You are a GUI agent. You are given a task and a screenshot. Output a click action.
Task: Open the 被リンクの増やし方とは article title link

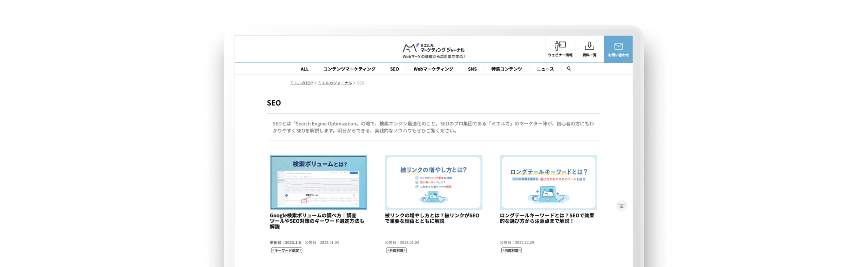pyautogui.click(x=432, y=218)
